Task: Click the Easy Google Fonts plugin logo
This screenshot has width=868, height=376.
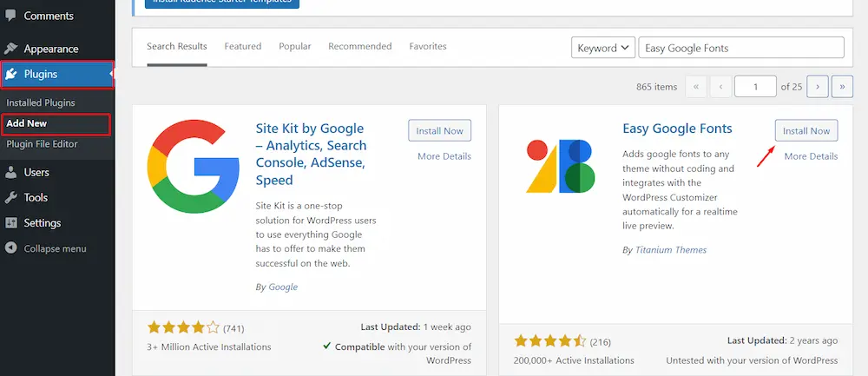Action: 560,166
